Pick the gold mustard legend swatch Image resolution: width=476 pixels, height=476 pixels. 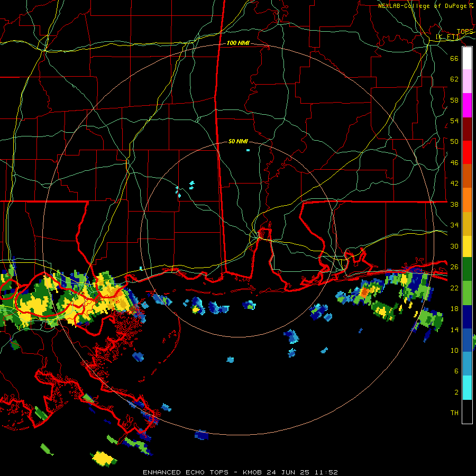pos(467,224)
